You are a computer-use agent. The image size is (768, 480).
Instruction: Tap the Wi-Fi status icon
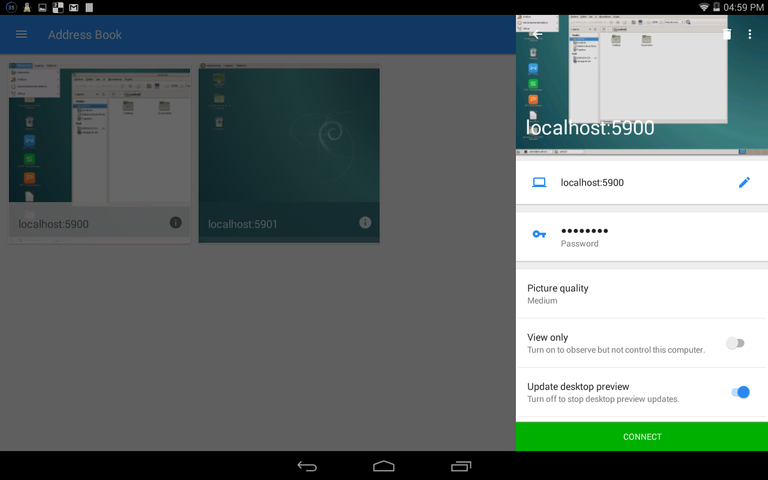[x=703, y=7]
